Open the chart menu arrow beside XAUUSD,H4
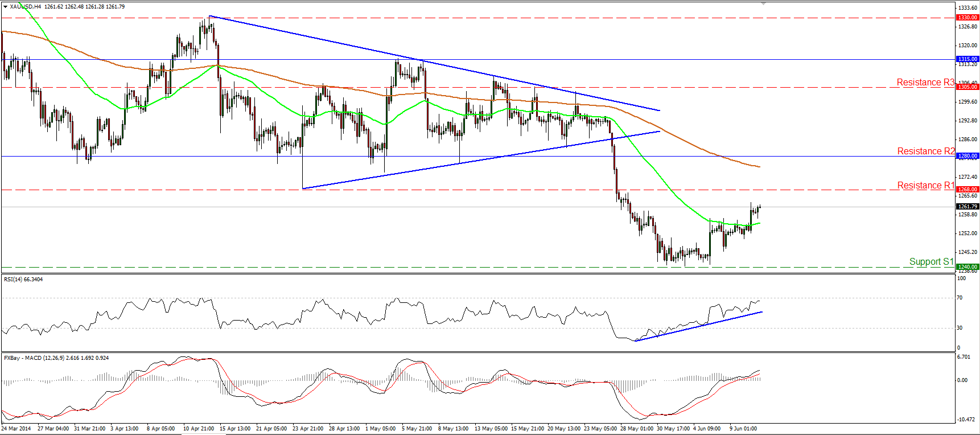Screen dimensions: 980x435 coord(5,7)
